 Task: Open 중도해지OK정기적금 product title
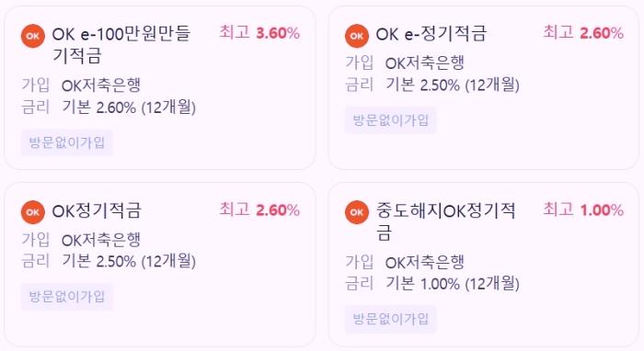(445, 221)
